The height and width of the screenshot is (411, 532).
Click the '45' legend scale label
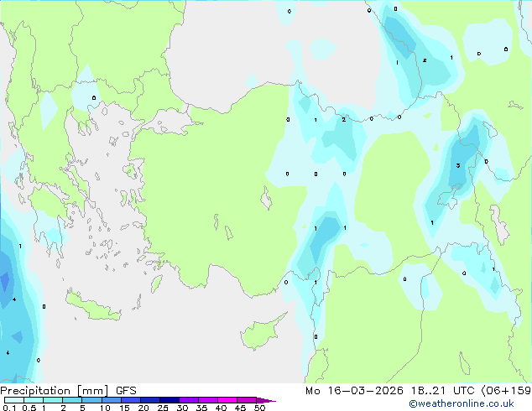[x=240, y=408]
